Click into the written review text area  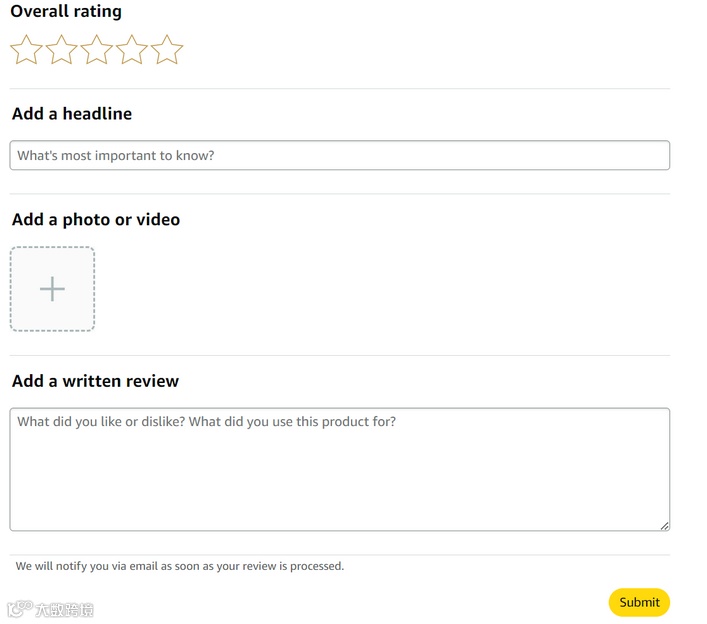click(339, 469)
